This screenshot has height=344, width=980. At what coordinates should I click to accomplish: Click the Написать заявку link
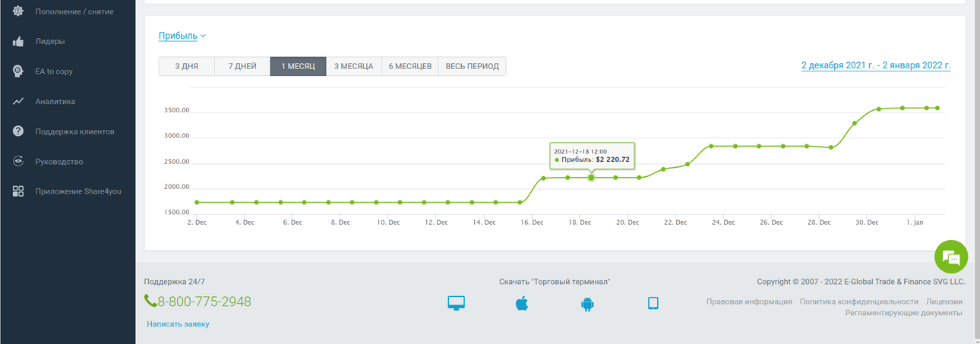pyautogui.click(x=178, y=324)
